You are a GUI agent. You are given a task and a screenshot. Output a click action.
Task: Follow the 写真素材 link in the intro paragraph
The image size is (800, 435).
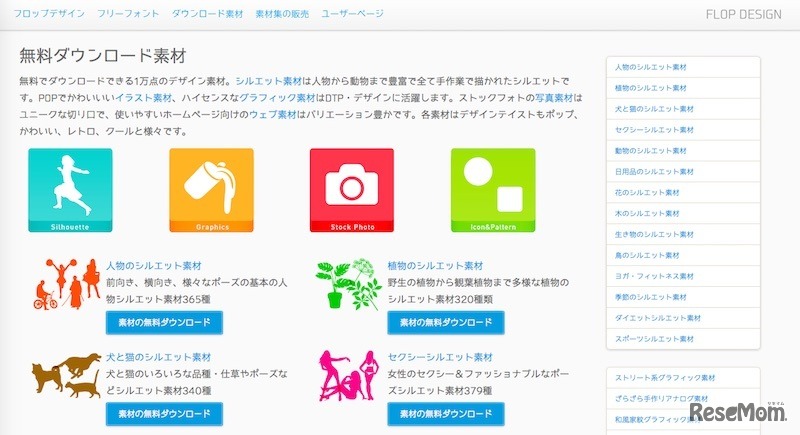pos(554,98)
